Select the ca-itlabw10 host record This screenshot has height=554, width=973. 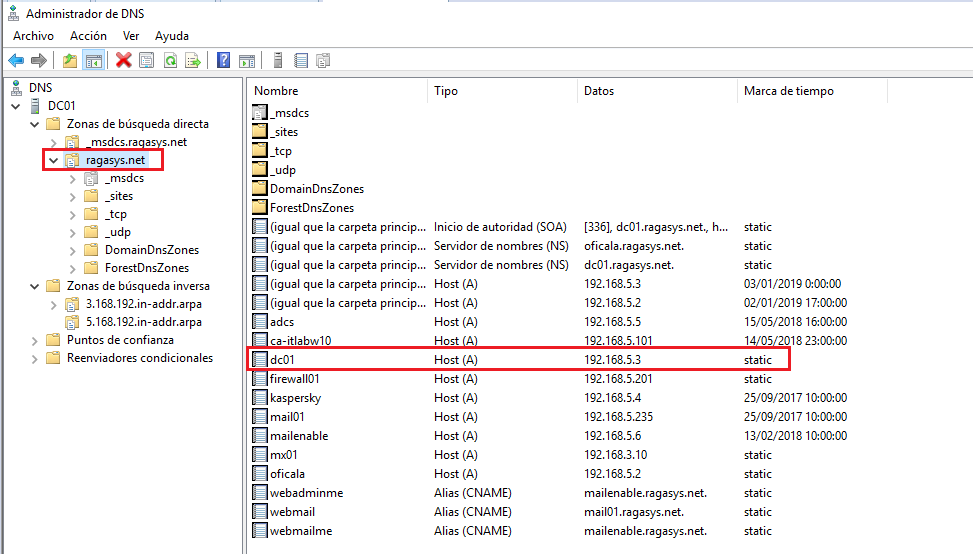(300, 341)
